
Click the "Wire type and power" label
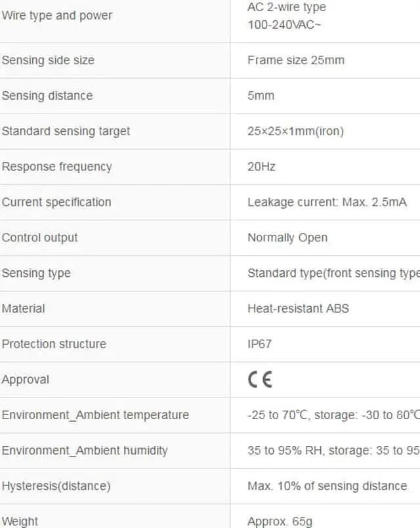pos(57,15)
